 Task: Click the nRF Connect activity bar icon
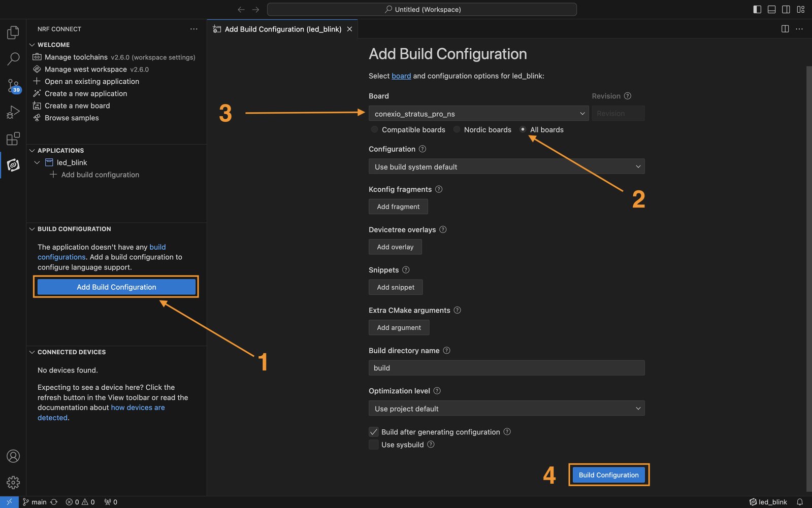[x=13, y=165]
